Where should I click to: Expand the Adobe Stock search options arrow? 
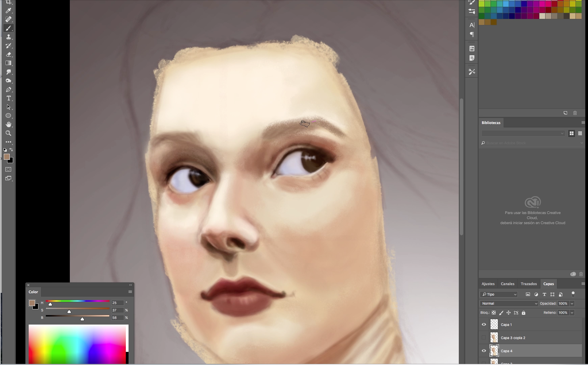coord(582,143)
